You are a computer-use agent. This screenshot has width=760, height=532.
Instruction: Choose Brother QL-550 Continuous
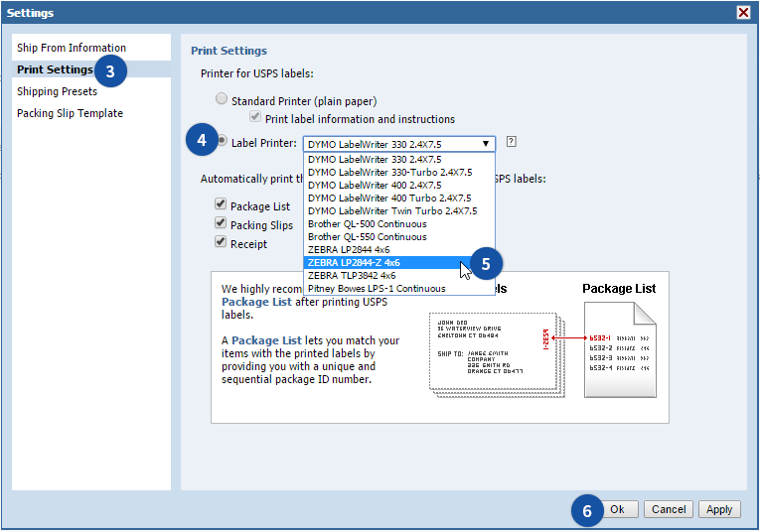click(x=399, y=236)
